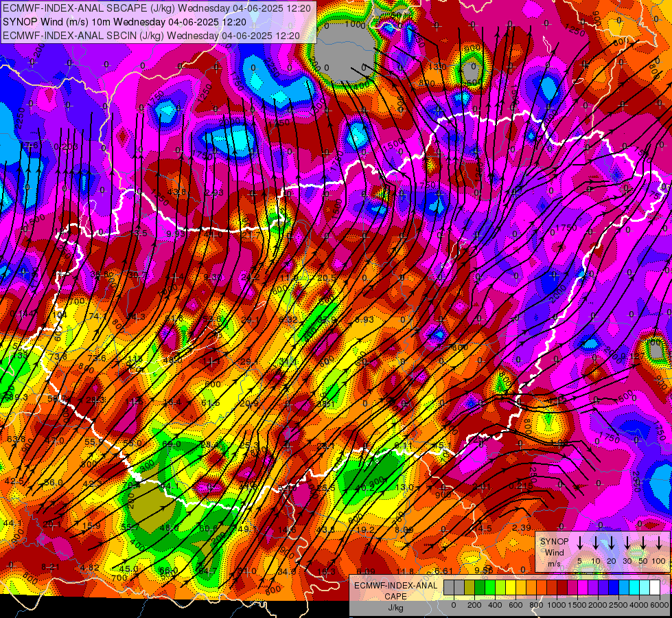This screenshot has height=618, width=672.
Task: Click the 200 tick label of the CAPE scale
Action: point(474,605)
